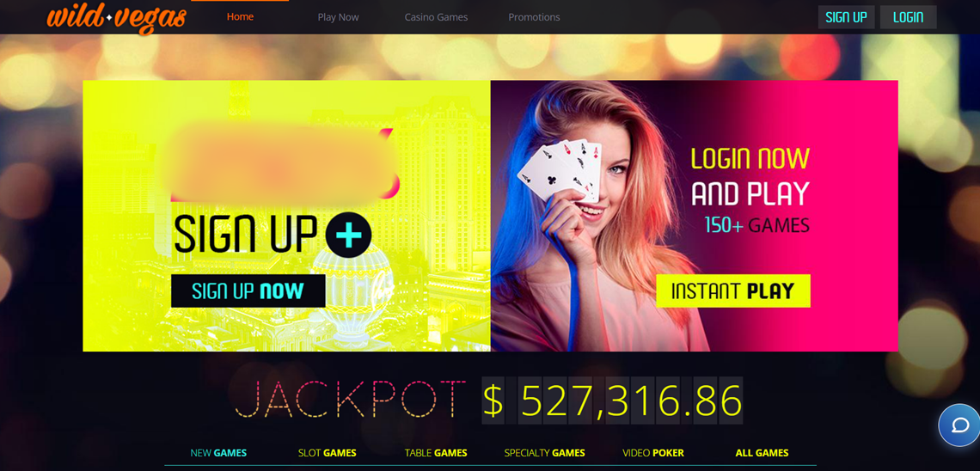
Task: Click the INSTANT PLAY button
Action: [733, 291]
